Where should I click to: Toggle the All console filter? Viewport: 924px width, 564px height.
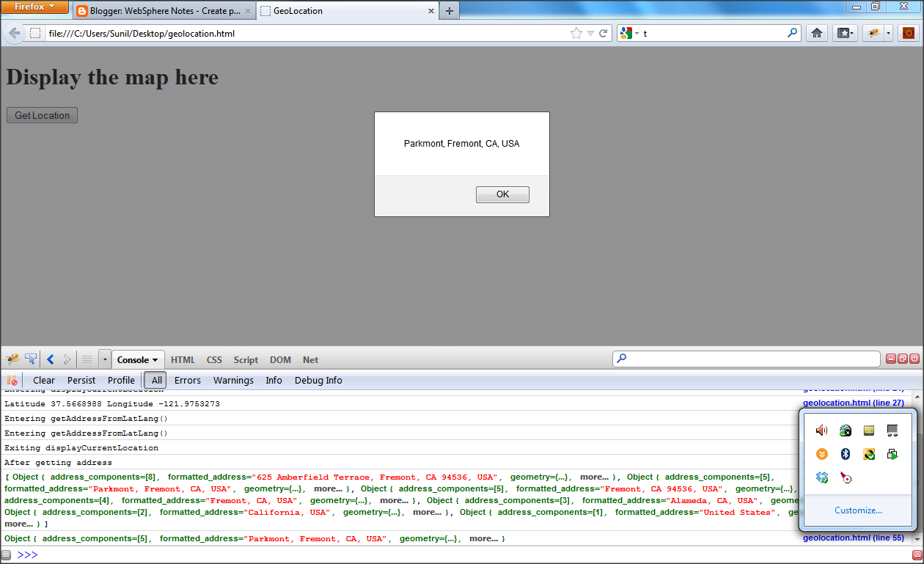pos(156,380)
